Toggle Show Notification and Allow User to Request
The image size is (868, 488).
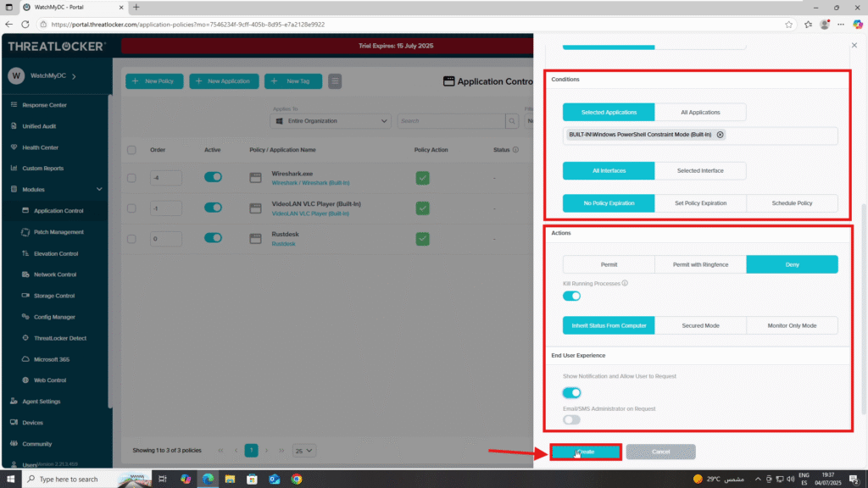[x=571, y=393]
